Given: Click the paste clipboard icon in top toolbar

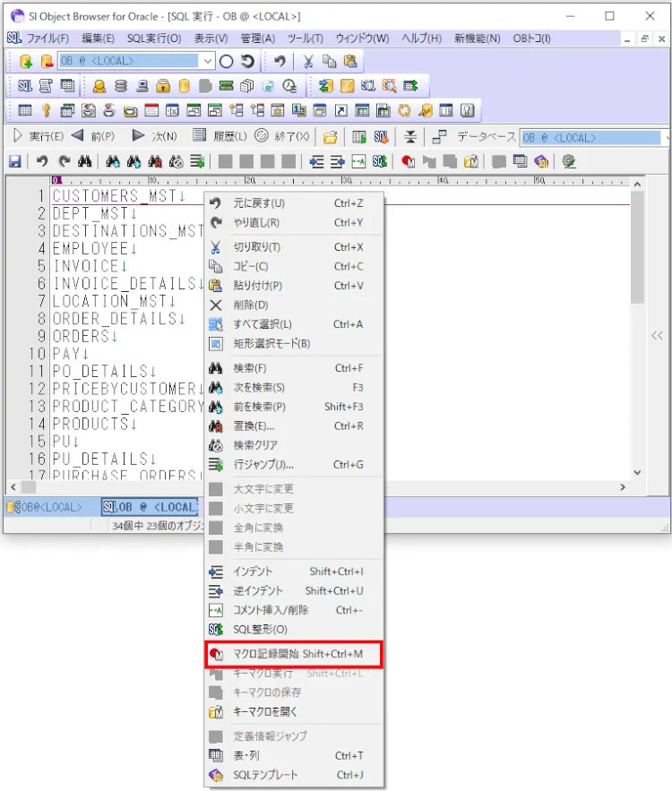Looking at the screenshot, I should pyautogui.click(x=350, y=62).
